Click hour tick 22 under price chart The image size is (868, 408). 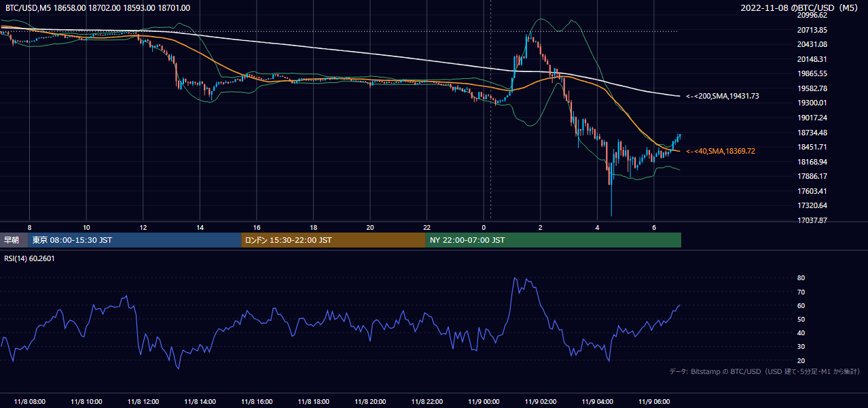[427, 227]
